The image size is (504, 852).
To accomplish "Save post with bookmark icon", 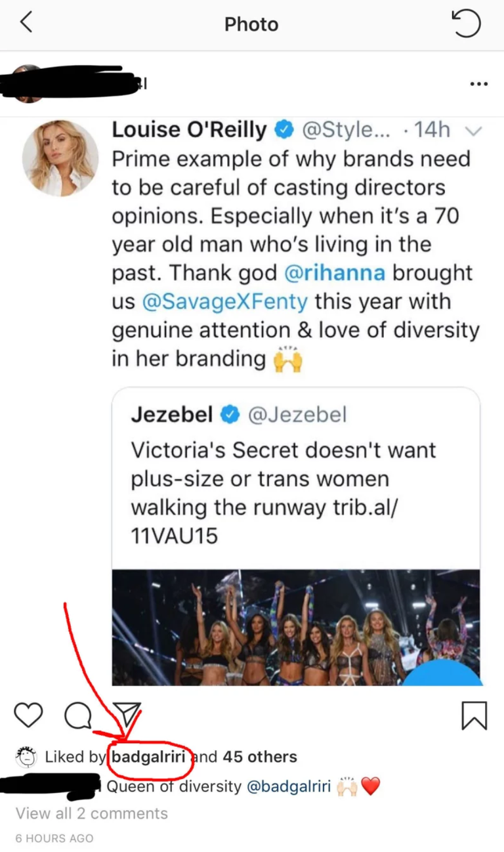I will [474, 715].
